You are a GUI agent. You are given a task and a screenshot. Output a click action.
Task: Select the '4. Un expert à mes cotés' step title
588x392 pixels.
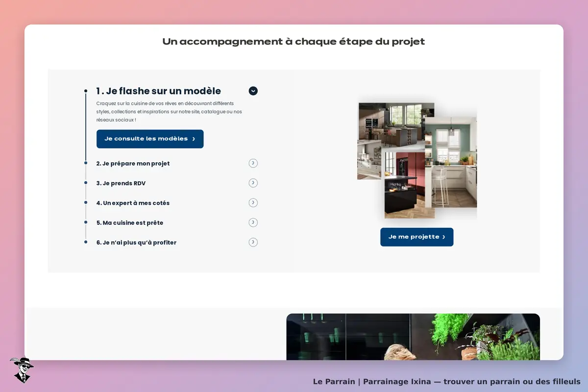[x=133, y=203]
